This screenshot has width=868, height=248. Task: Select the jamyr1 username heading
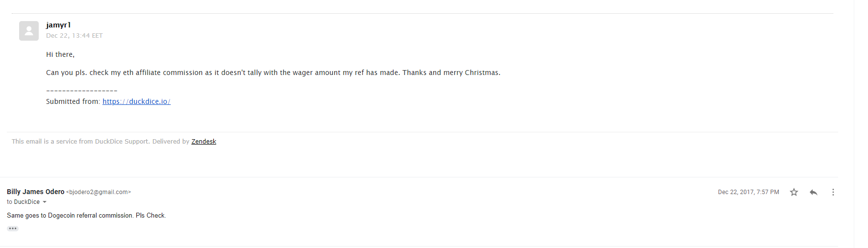click(x=58, y=25)
